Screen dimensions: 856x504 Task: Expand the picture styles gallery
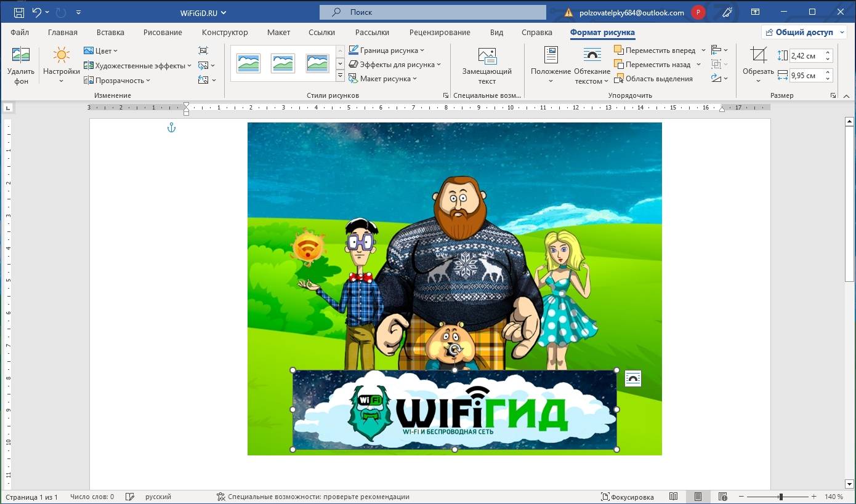(x=340, y=76)
